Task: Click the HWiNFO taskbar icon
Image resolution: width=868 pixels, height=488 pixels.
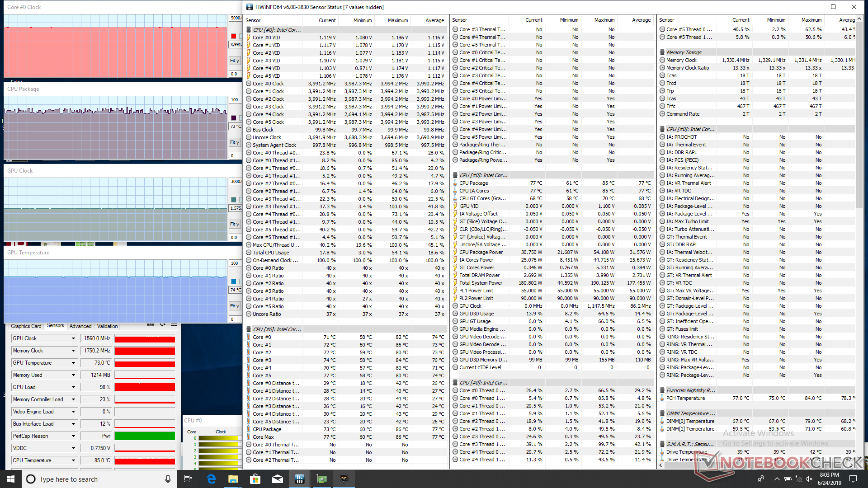Action: coord(299,479)
